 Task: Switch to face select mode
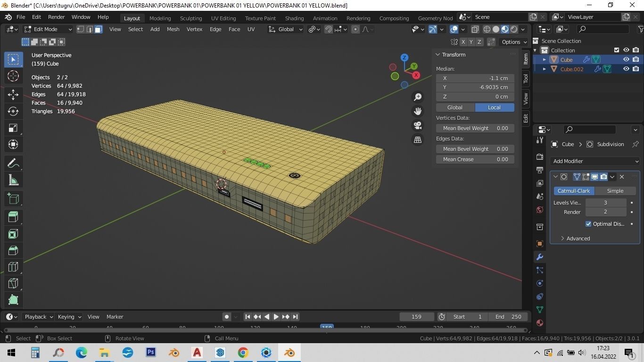98,29
